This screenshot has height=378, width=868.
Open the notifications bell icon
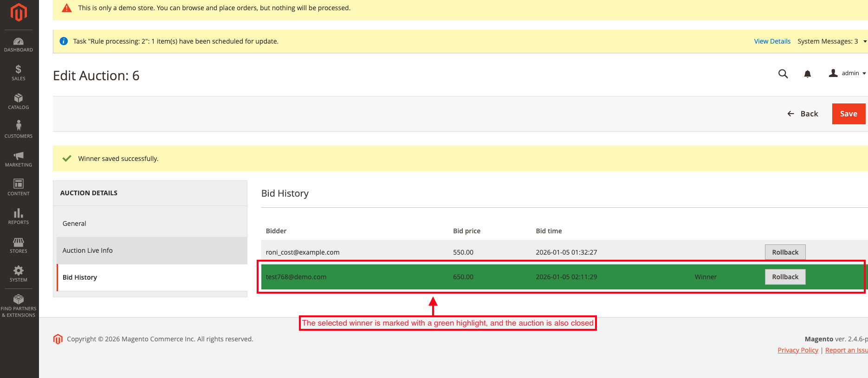[x=808, y=74]
